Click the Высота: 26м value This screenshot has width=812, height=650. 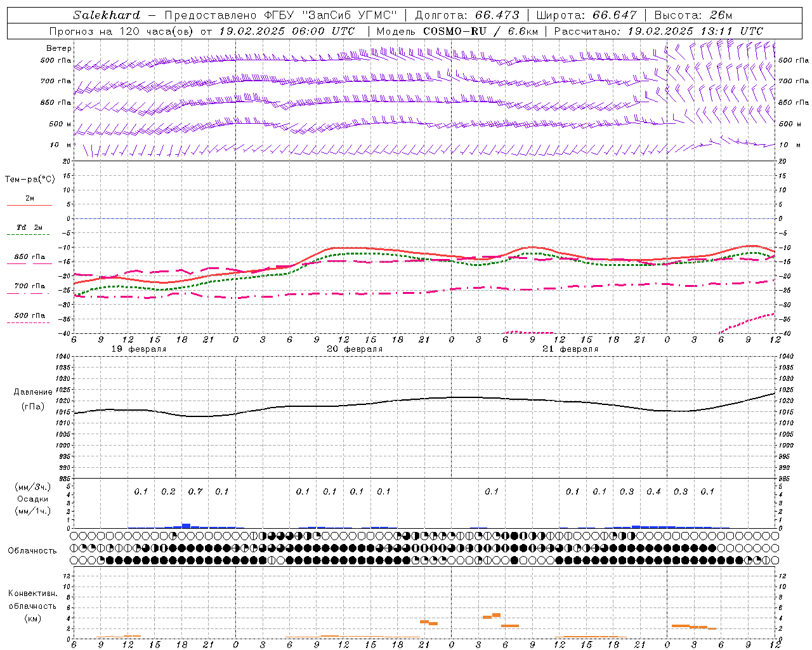coord(693,15)
